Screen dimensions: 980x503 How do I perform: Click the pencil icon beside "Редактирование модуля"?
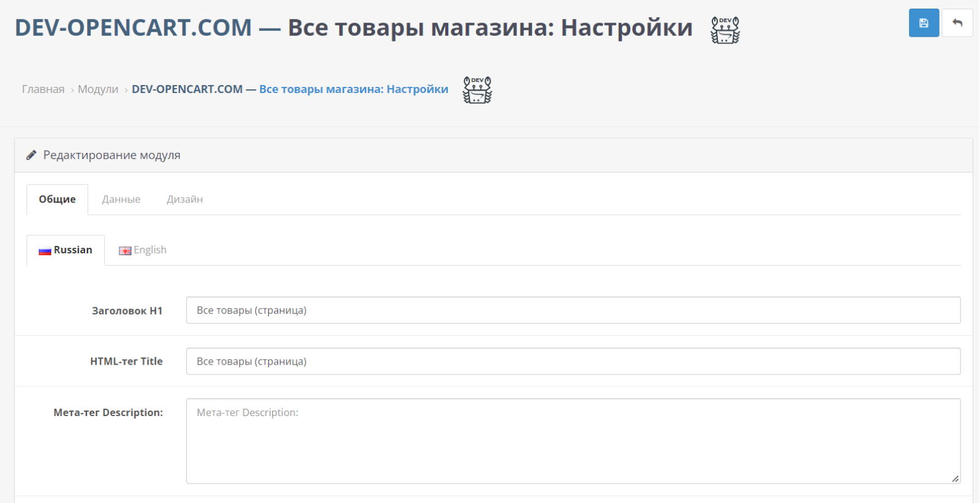click(31, 155)
